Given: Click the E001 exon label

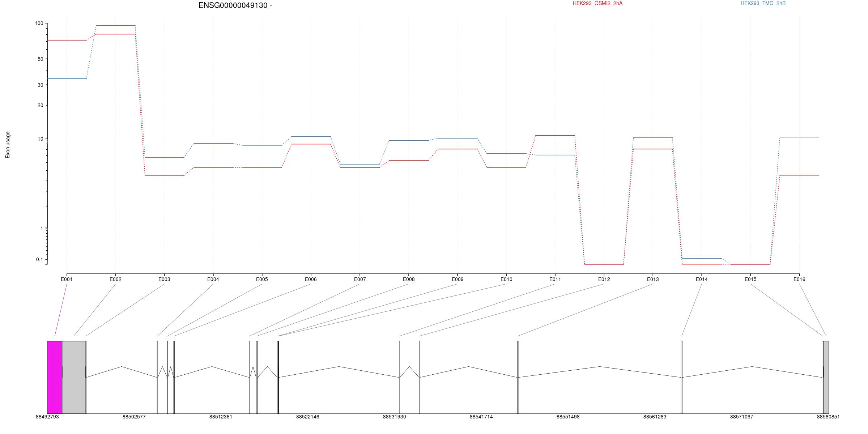Looking at the screenshot, I should tap(67, 279).
